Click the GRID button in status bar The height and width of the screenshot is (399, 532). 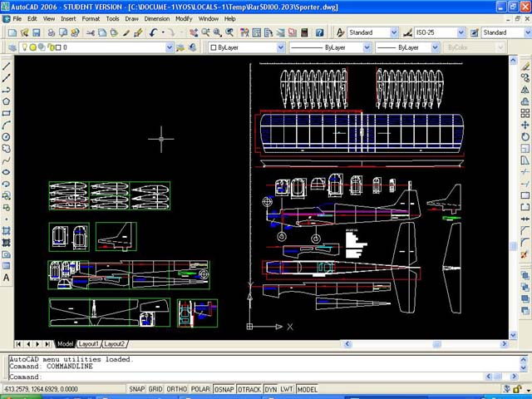point(156,389)
